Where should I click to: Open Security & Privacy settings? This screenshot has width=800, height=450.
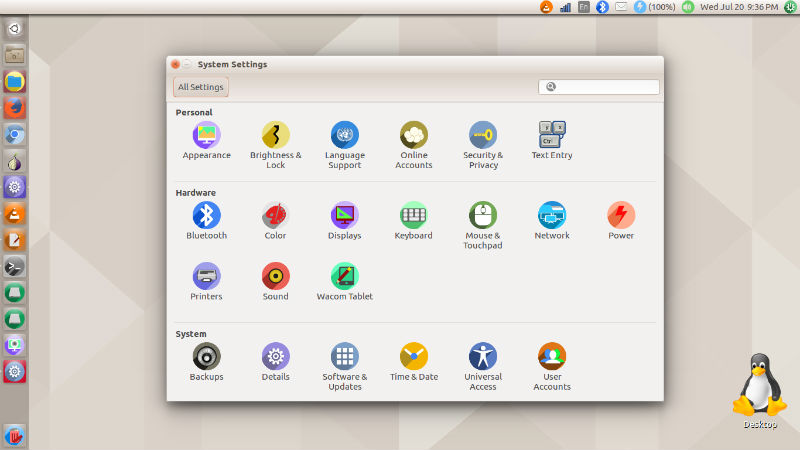483,145
